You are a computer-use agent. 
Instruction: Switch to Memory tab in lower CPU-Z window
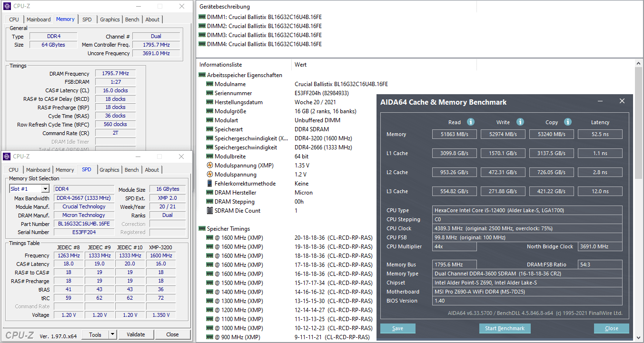point(65,170)
